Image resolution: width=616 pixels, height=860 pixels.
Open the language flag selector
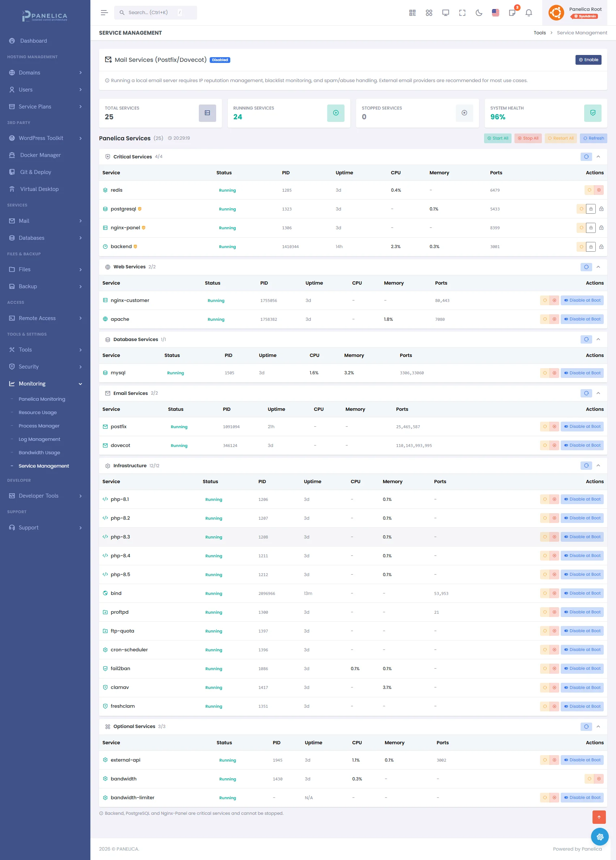(x=495, y=13)
